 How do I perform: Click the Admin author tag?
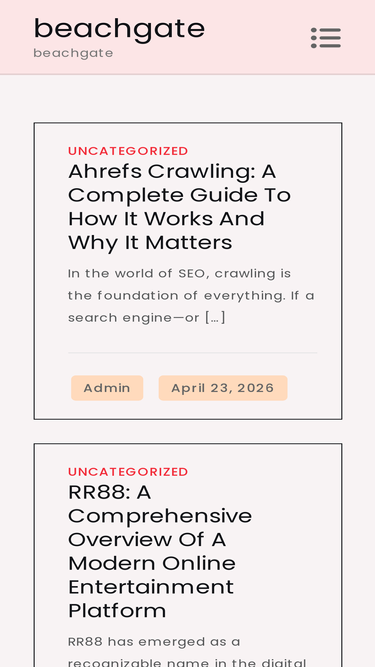tap(107, 388)
